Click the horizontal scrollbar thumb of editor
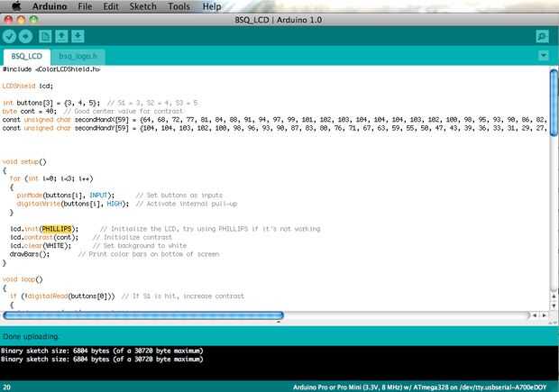The image size is (559, 392). point(143,315)
